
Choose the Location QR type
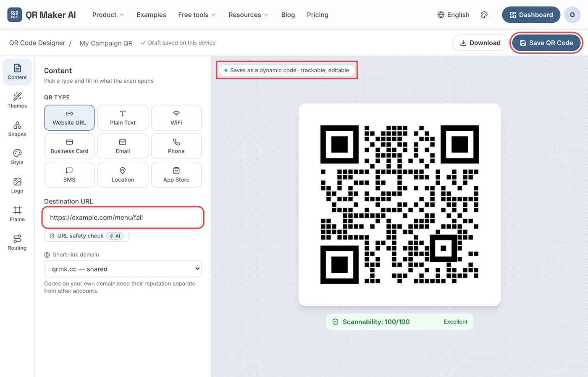click(x=123, y=175)
